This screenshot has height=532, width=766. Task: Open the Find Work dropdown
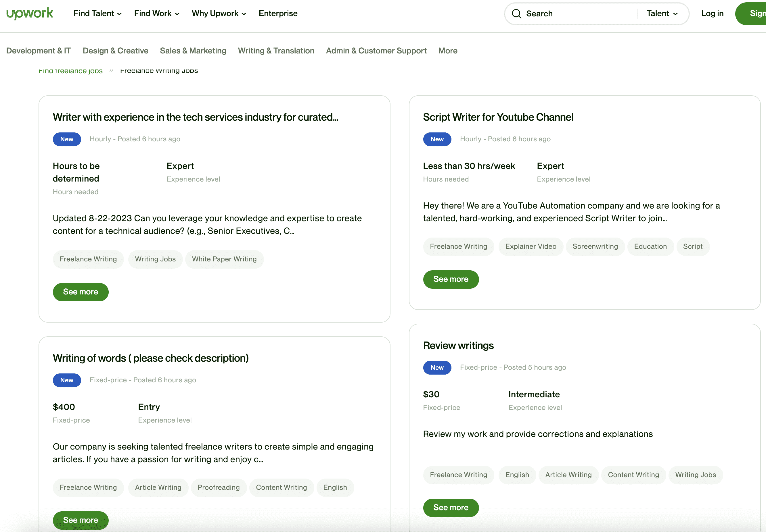pyautogui.click(x=156, y=13)
